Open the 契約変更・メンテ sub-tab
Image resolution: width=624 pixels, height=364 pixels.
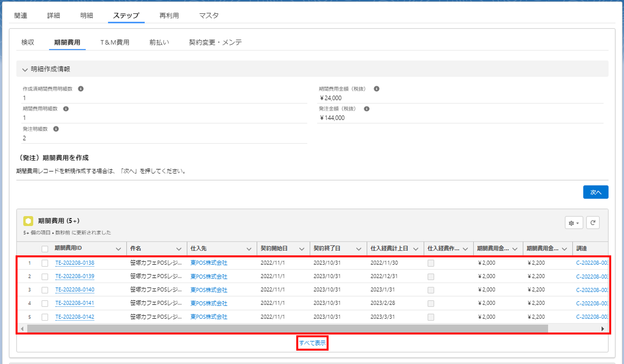point(215,42)
